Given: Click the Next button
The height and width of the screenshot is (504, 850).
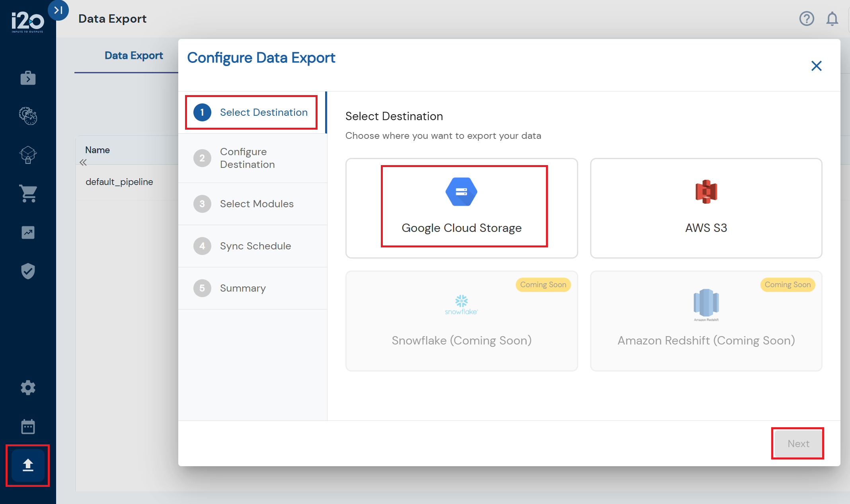Looking at the screenshot, I should pyautogui.click(x=798, y=444).
